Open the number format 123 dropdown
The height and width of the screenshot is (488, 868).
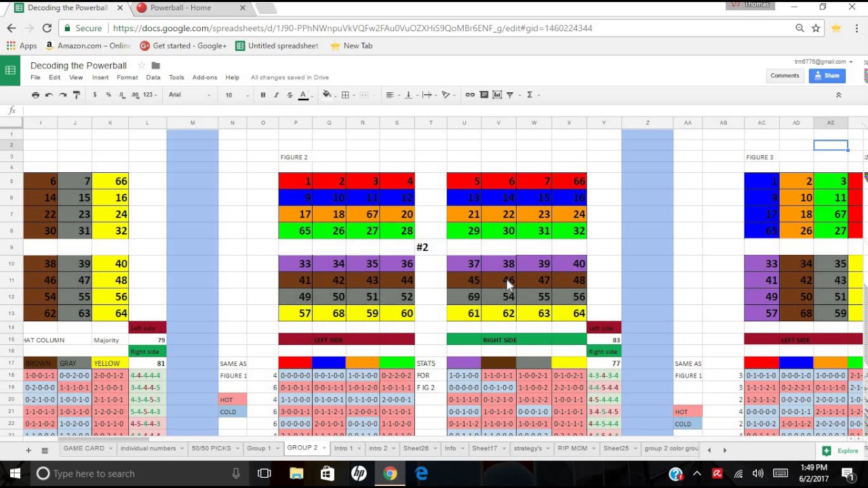click(150, 95)
